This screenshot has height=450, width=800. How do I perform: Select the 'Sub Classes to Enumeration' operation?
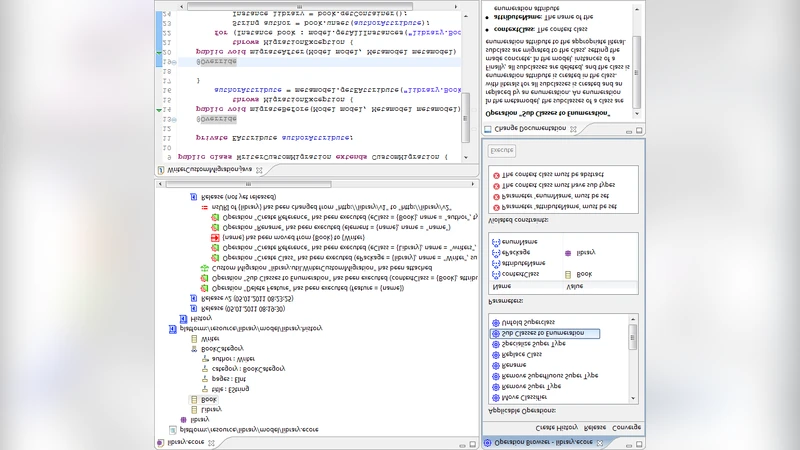[544, 334]
